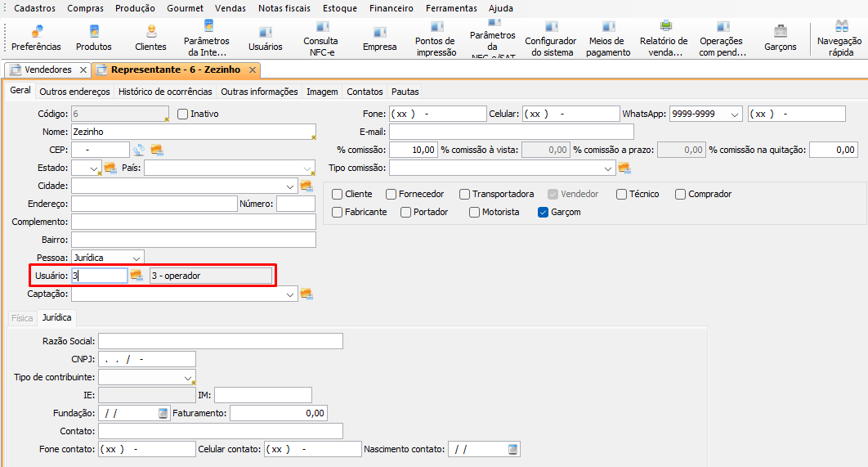Check the Fornecedor checkbox
Image resolution: width=868 pixels, height=467 pixels.
(391, 195)
